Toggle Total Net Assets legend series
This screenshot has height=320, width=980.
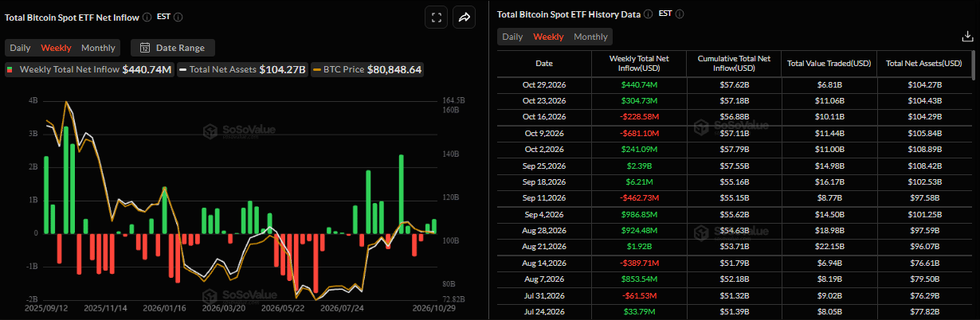[243, 69]
